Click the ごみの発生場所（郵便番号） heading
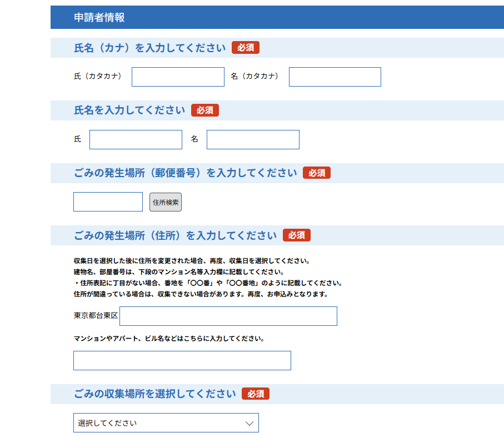Viewport: 504px width, 433px height. click(x=185, y=173)
